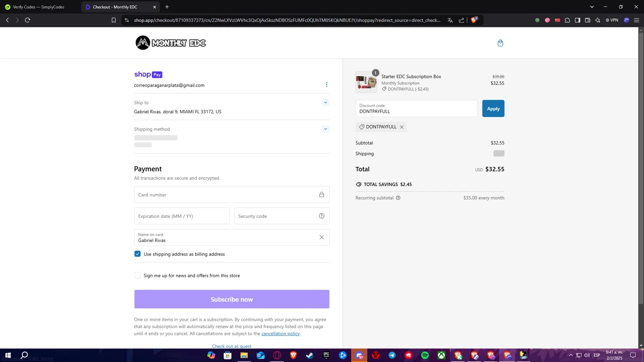
Task: View site information icon in address bar
Action: click(127, 20)
